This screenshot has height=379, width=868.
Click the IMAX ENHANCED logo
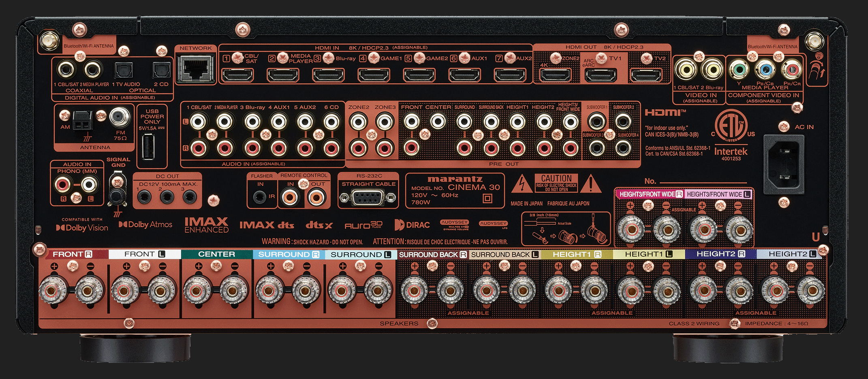(x=206, y=225)
